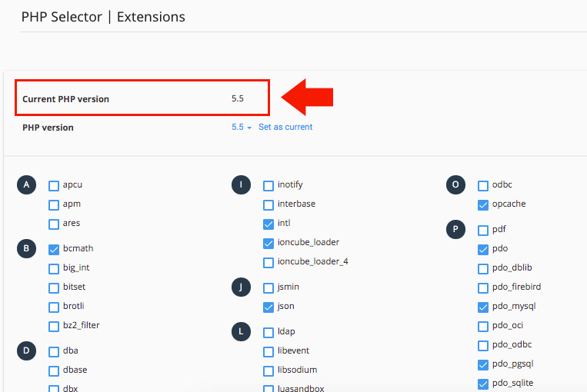587x392 pixels.
Task: Click the letter D section badge
Action: [27, 350]
